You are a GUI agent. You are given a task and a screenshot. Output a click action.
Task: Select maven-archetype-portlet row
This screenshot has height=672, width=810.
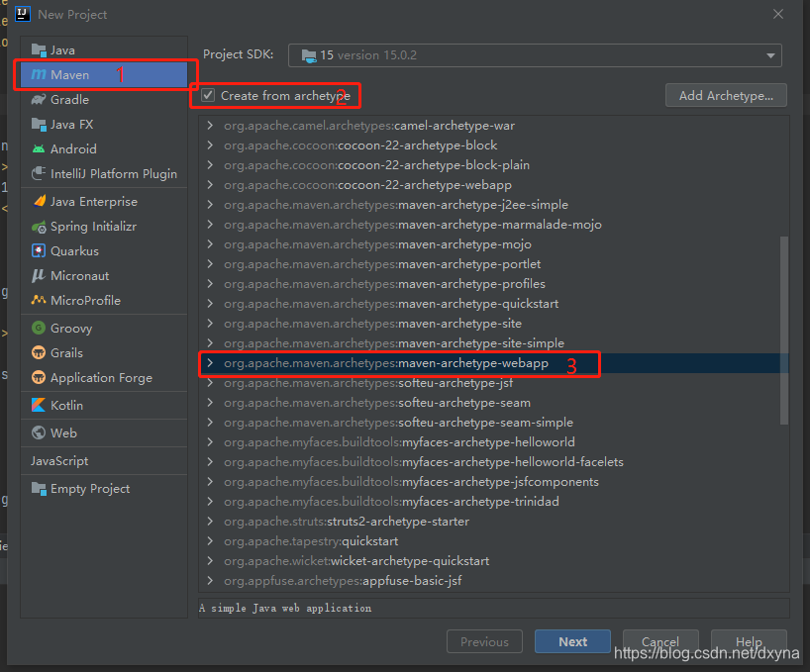[x=493, y=263]
